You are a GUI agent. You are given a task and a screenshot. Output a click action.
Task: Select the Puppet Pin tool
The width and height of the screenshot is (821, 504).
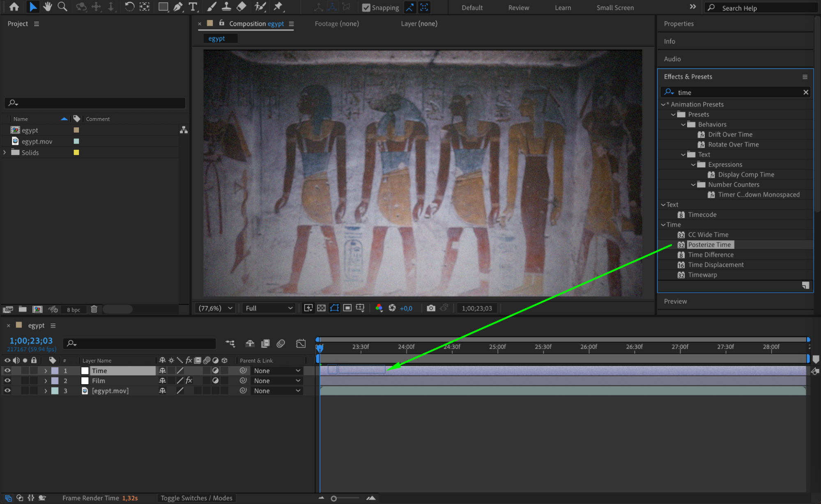click(278, 7)
